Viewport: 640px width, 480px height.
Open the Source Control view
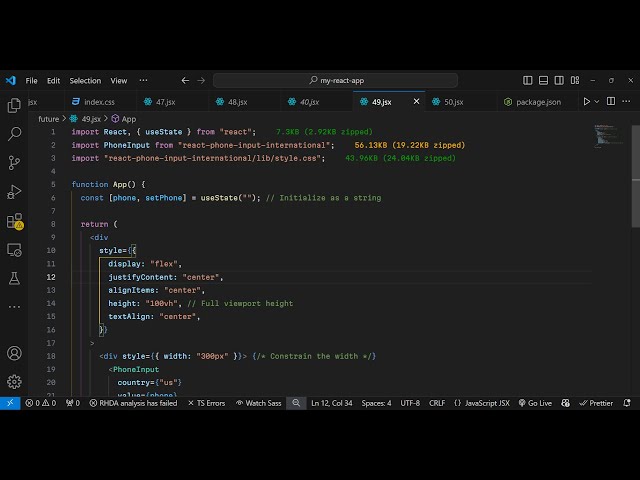pyautogui.click(x=14, y=162)
